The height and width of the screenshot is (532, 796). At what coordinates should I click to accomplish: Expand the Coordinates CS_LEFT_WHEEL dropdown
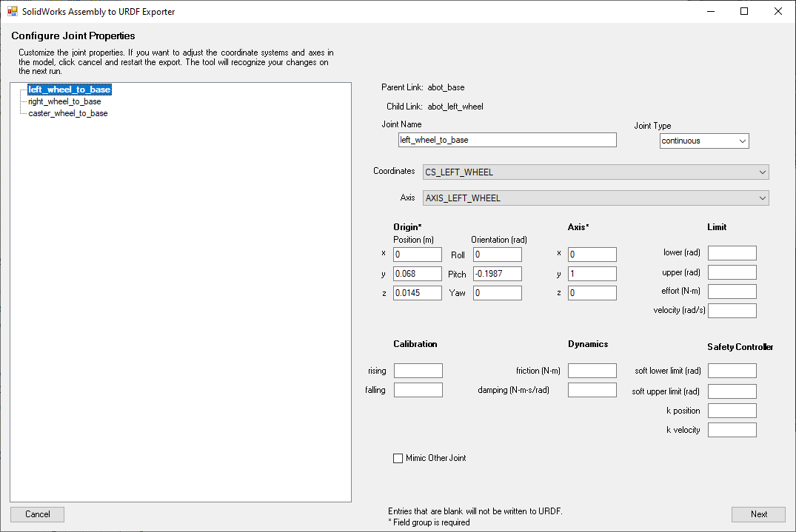pos(595,172)
